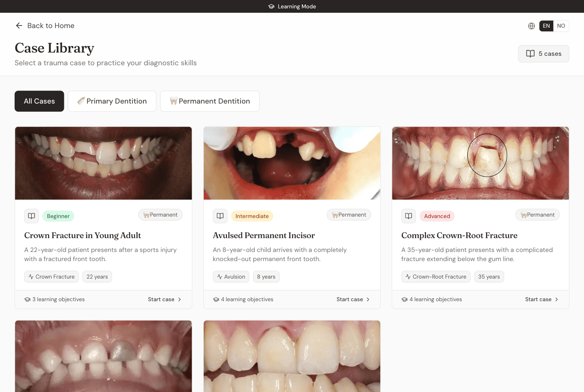Click the book icon on the Complex Crown-Root Fracture card
The width and height of the screenshot is (584, 392).
pos(408,216)
